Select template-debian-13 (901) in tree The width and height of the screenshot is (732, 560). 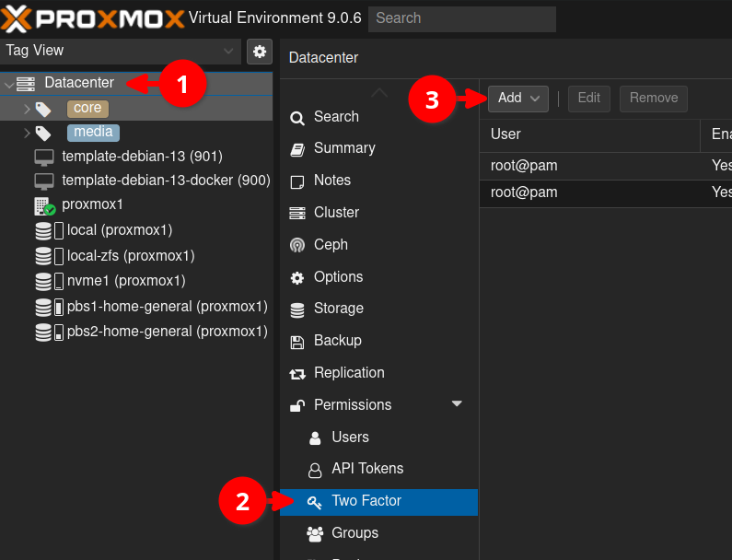point(136,157)
